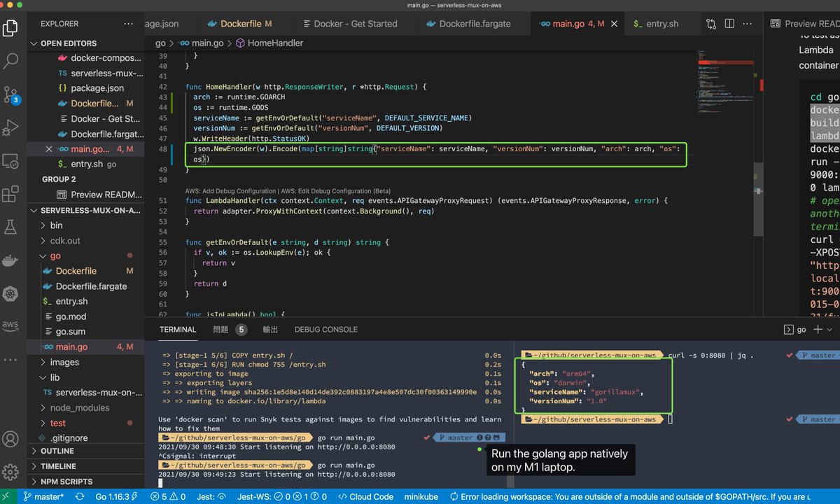
Task: Click minikube context in status bar
Action: [421, 496]
